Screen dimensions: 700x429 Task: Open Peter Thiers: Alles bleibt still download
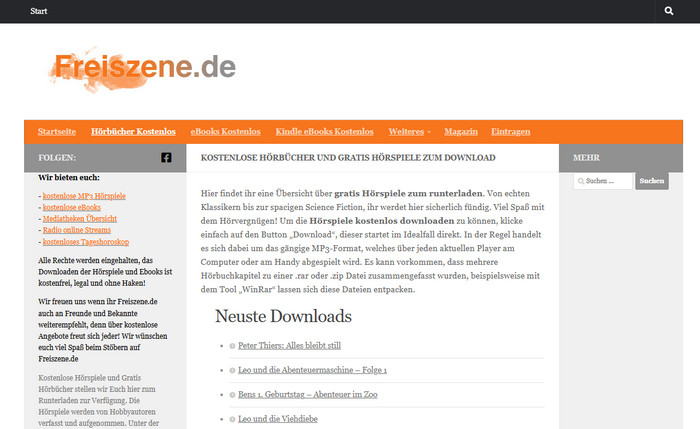tap(289, 346)
